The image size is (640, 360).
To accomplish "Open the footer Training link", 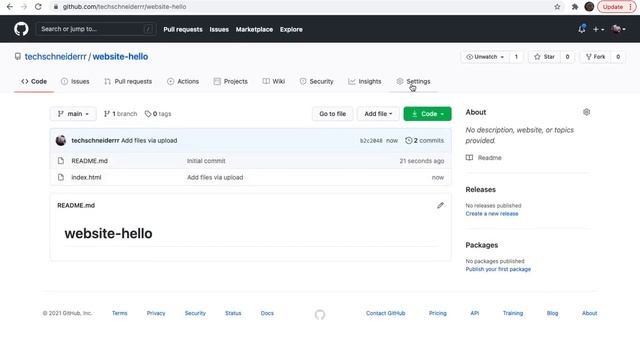I will (513, 313).
